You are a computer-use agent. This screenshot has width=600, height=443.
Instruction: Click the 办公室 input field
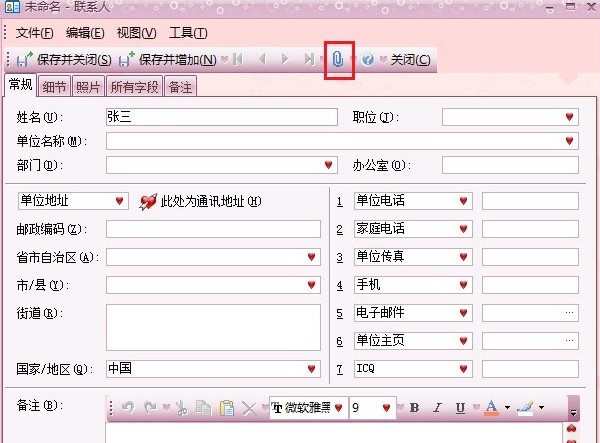click(510, 165)
